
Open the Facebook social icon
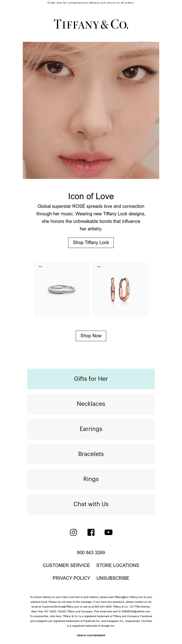pos(91,532)
